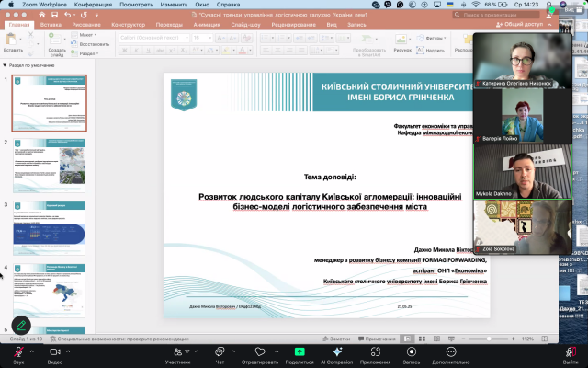
Task: Open the Участники participants panel
Action: click(x=177, y=352)
